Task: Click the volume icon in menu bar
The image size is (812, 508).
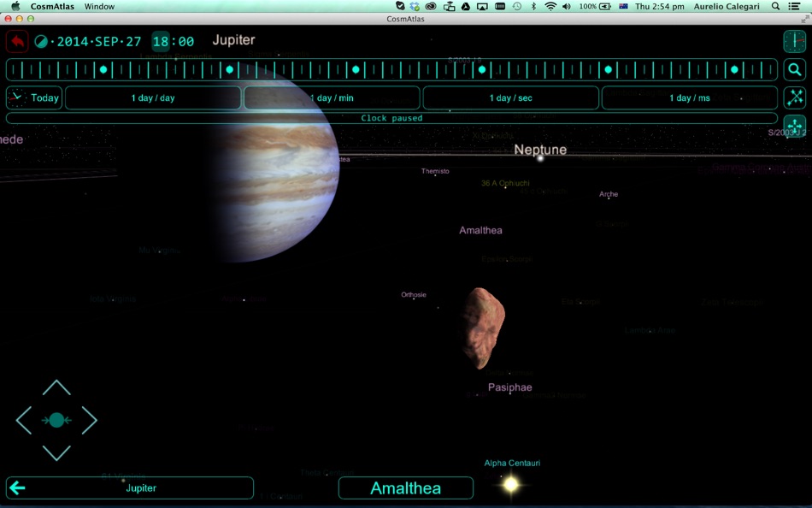Action: 567,6
